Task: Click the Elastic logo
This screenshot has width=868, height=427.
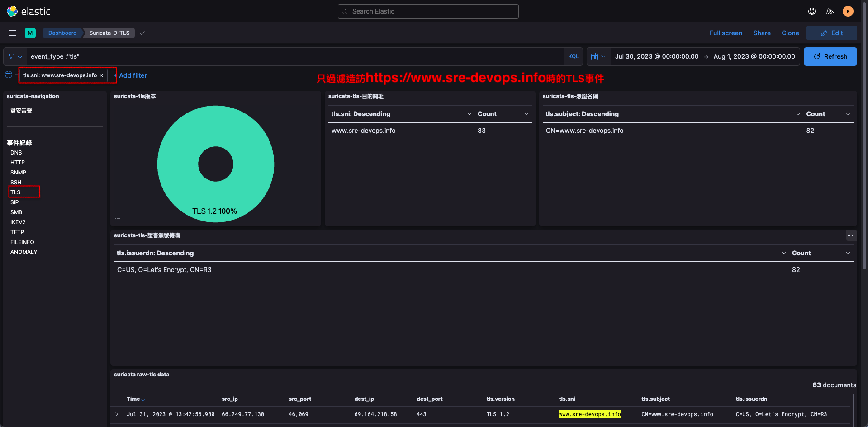Action: pos(28,11)
